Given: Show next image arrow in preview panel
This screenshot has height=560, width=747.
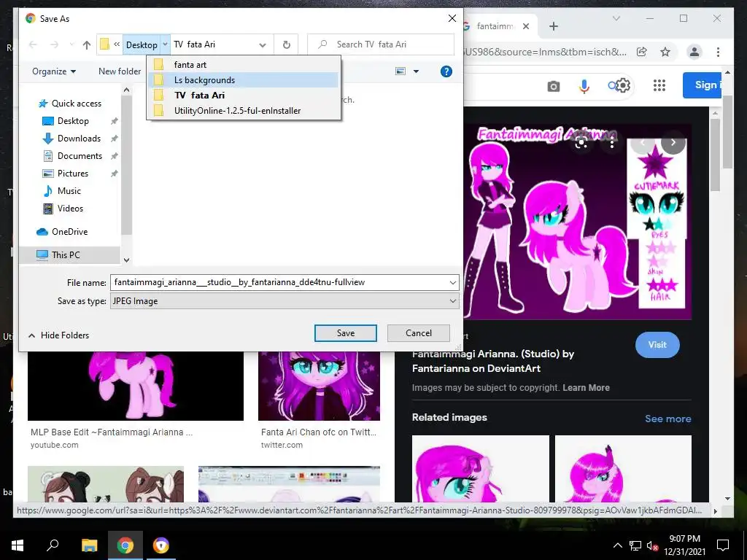Looking at the screenshot, I should (x=673, y=142).
